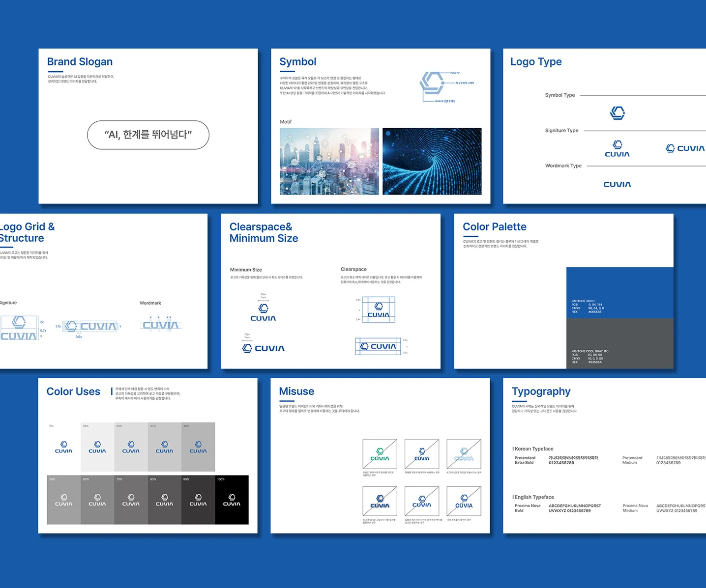Click the Typography heading

pyautogui.click(x=541, y=392)
